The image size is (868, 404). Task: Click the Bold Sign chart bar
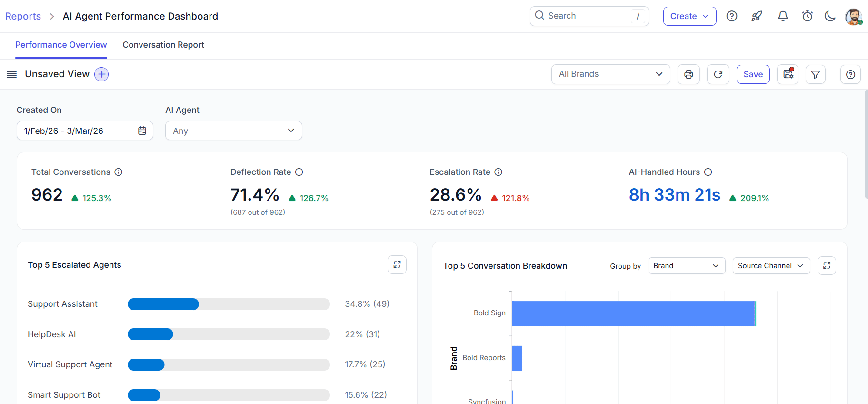[x=634, y=313]
